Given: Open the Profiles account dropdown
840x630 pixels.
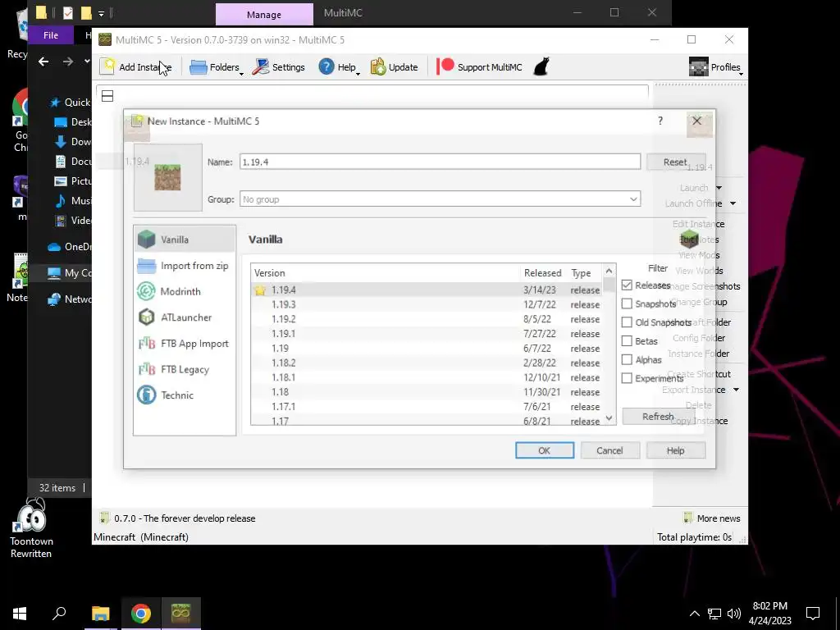Looking at the screenshot, I should 715,67.
